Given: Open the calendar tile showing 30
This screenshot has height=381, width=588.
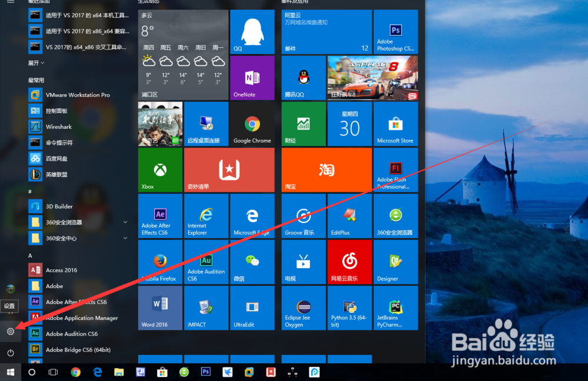Looking at the screenshot, I should [x=349, y=123].
